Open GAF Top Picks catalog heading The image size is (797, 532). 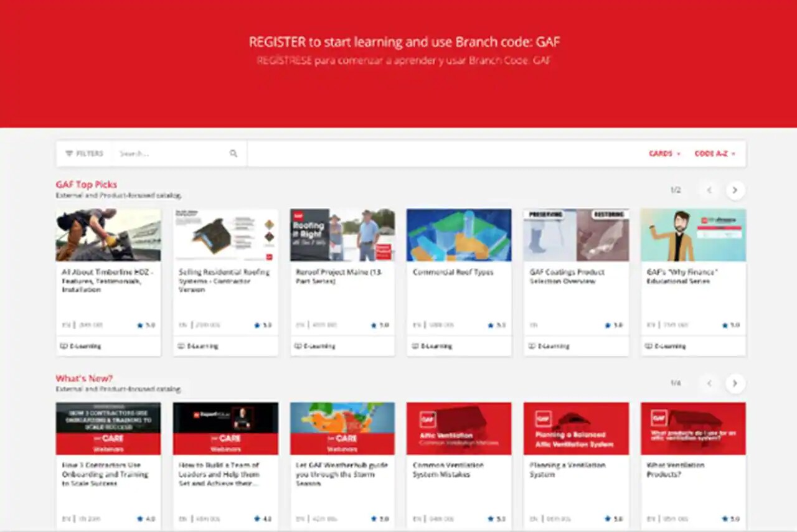(87, 184)
